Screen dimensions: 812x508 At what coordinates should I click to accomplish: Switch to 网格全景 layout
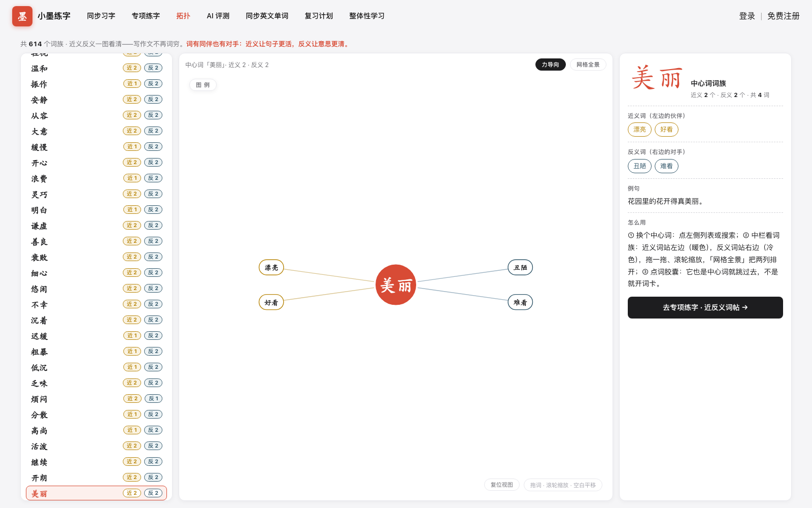click(588, 65)
